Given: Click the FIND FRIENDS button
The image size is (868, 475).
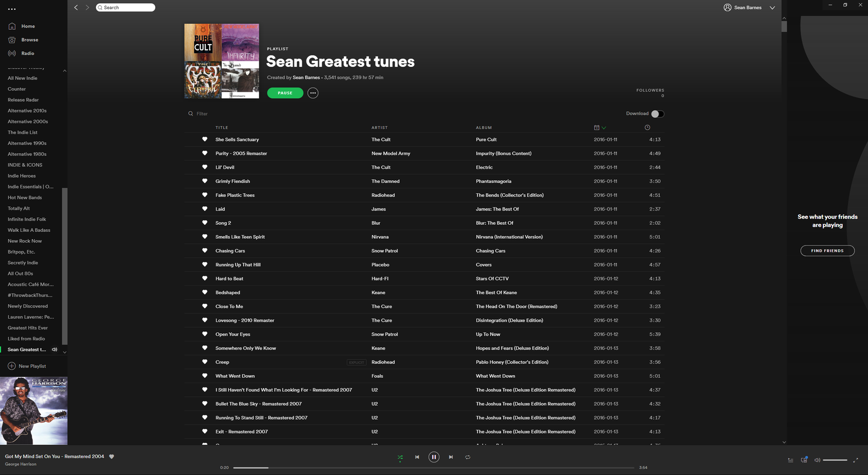Looking at the screenshot, I should pos(827,251).
